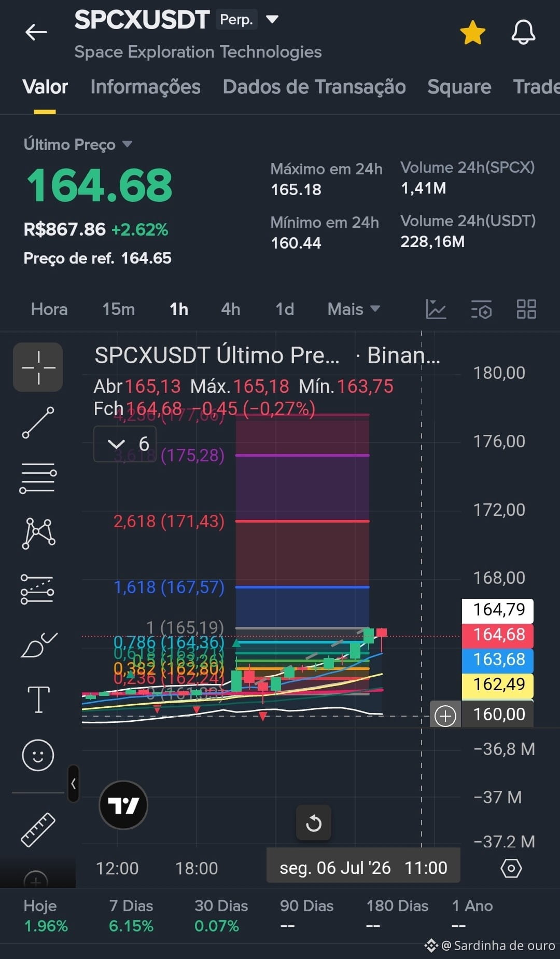Select the Hora timeframe
Image resolution: width=560 pixels, height=959 pixels.
(49, 309)
